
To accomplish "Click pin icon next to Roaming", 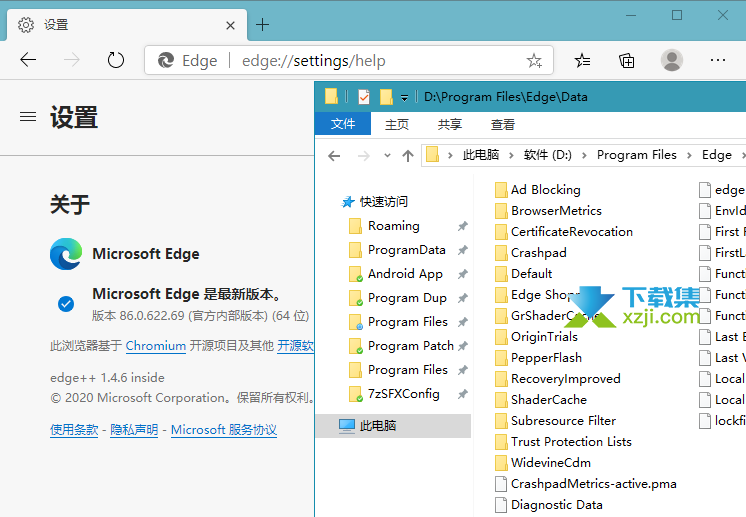I will click(x=462, y=226).
